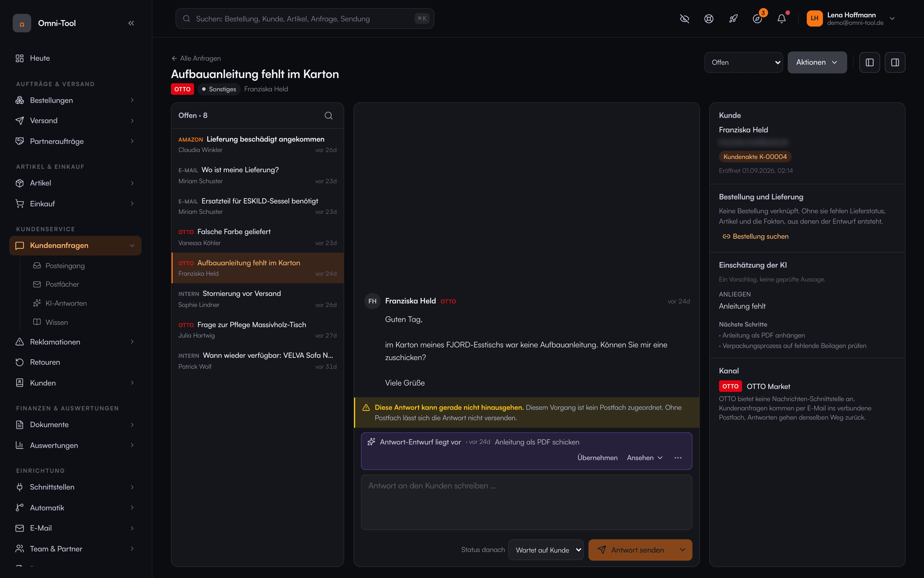Accept the draft with Übernehmen
The height and width of the screenshot is (578, 924).
tap(597, 457)
